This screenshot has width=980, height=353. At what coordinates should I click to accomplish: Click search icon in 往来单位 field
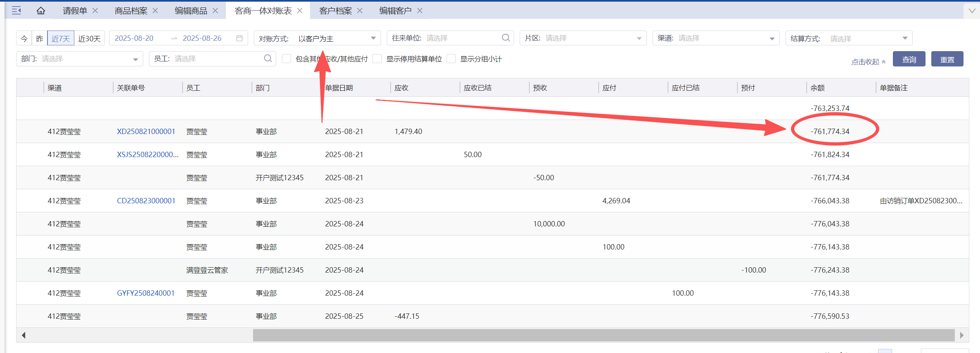click(x=506, y=38)
